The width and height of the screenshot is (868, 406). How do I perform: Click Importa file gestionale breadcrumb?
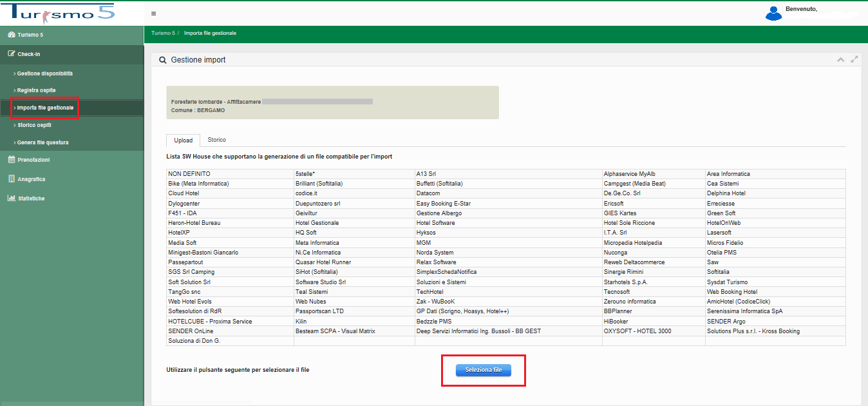(x=210, y=33)
